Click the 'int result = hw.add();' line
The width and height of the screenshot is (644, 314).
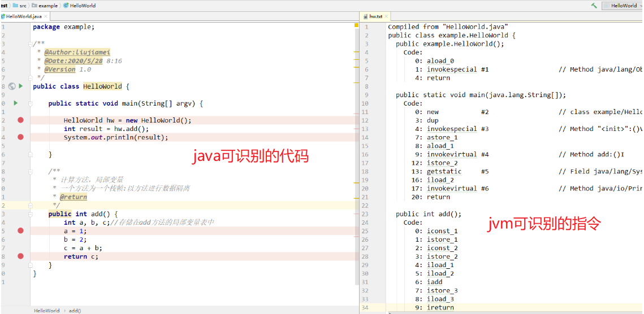point(106,129)
